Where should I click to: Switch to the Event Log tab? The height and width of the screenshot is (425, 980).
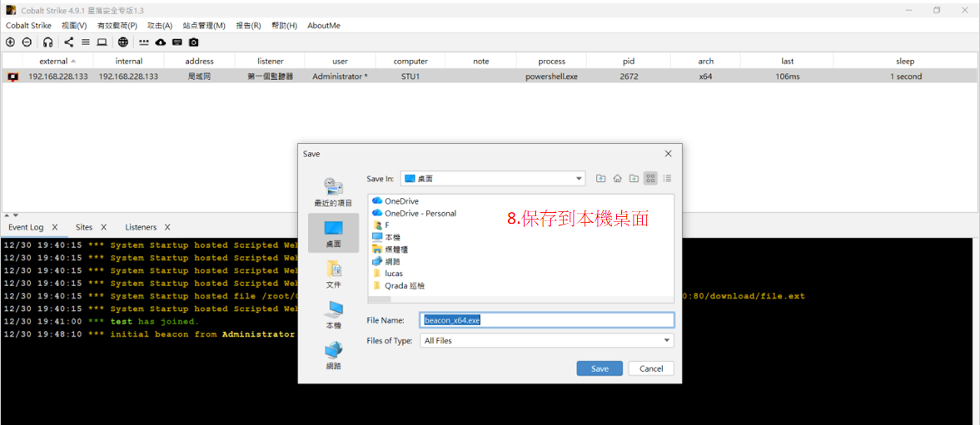26,227
